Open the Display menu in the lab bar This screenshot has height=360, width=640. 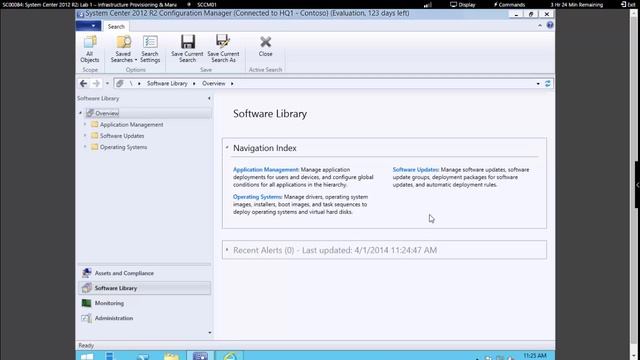tap(463, 5)
